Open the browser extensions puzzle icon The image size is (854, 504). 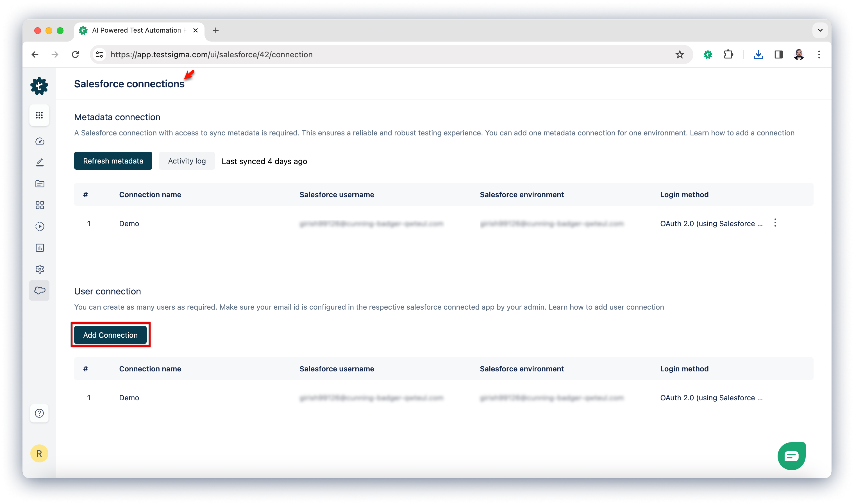(728, 54)
